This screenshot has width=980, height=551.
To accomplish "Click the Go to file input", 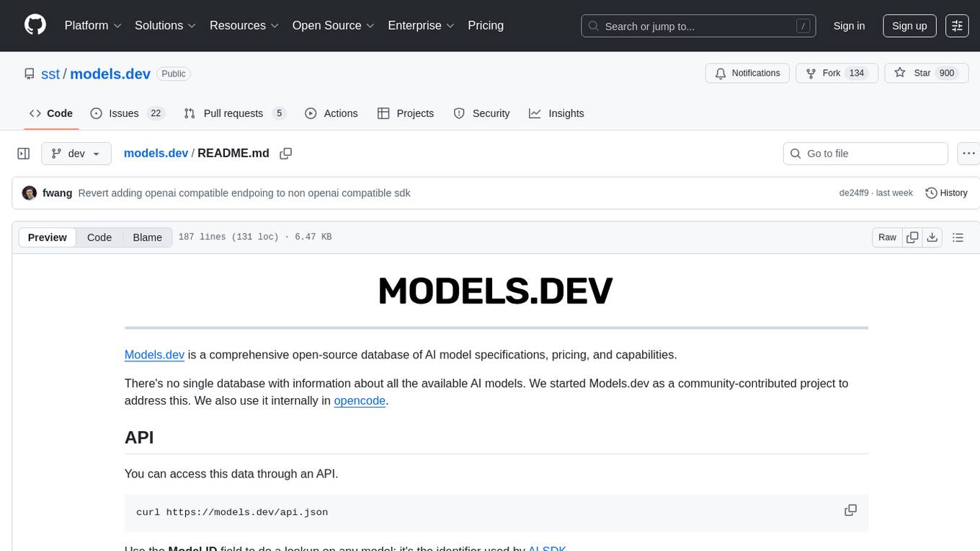I will [865, 154].
